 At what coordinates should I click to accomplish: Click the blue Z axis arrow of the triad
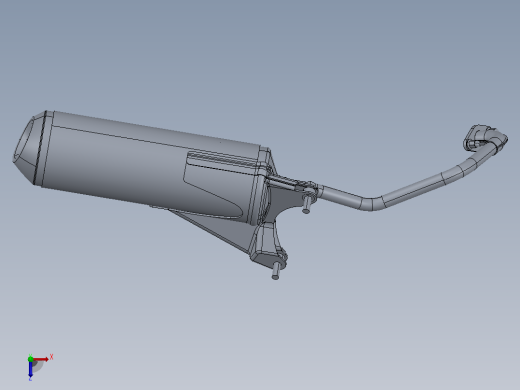pos(30,369)
